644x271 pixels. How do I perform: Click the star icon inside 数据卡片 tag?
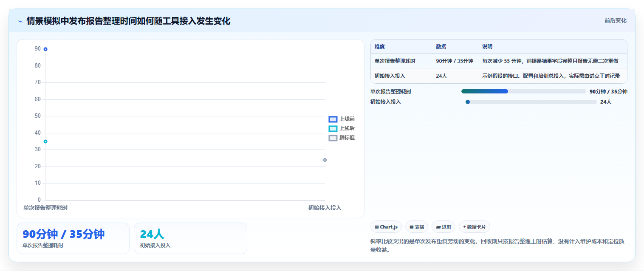pyautogui.click(x=464, y=227)
